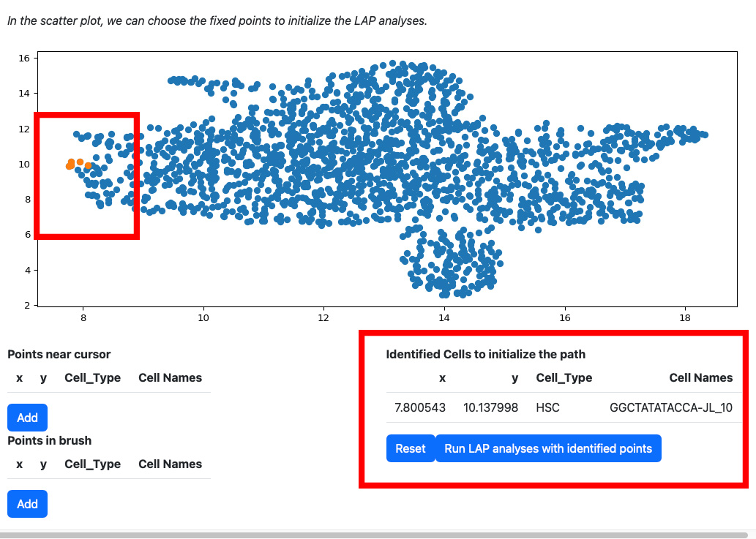
Task: Run LAP analyses with identified points
Action: [548, 448]
